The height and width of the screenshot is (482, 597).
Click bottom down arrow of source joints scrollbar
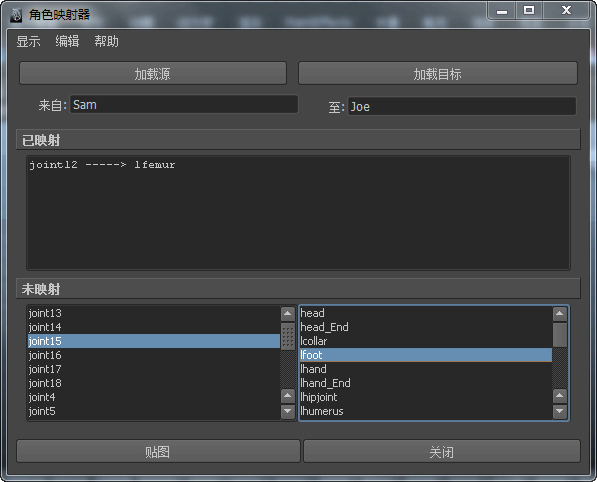pos(287,411)
